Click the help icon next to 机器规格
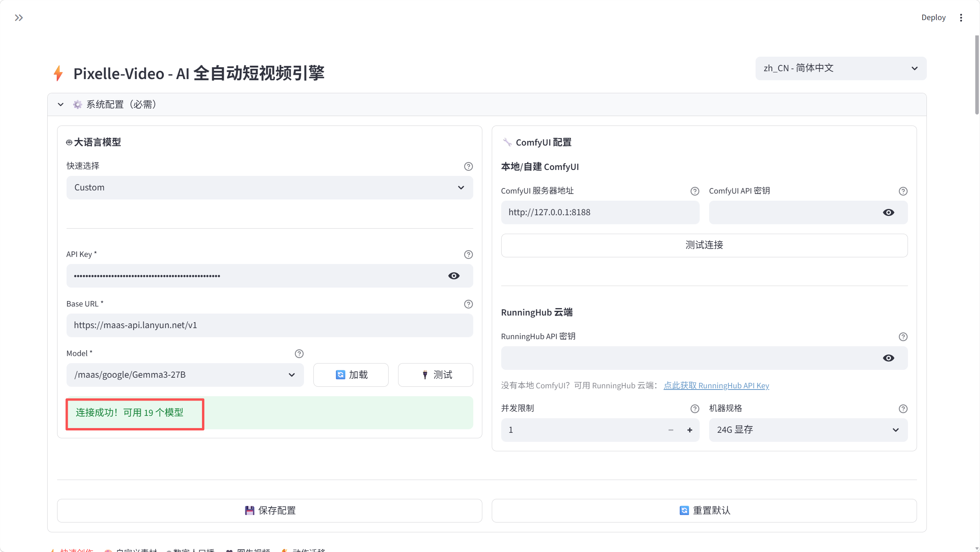Image resolution: width=980 pixels, height=552 pixels. point(903,408)
